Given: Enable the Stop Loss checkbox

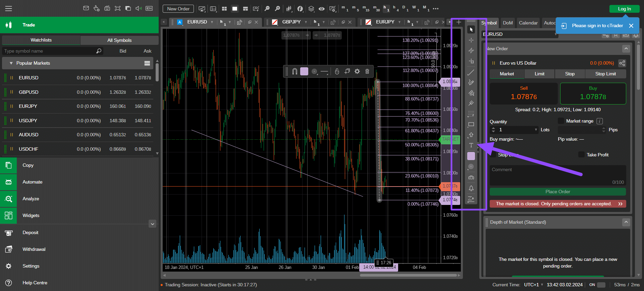Looking at the screenshot, I should 493,154.
